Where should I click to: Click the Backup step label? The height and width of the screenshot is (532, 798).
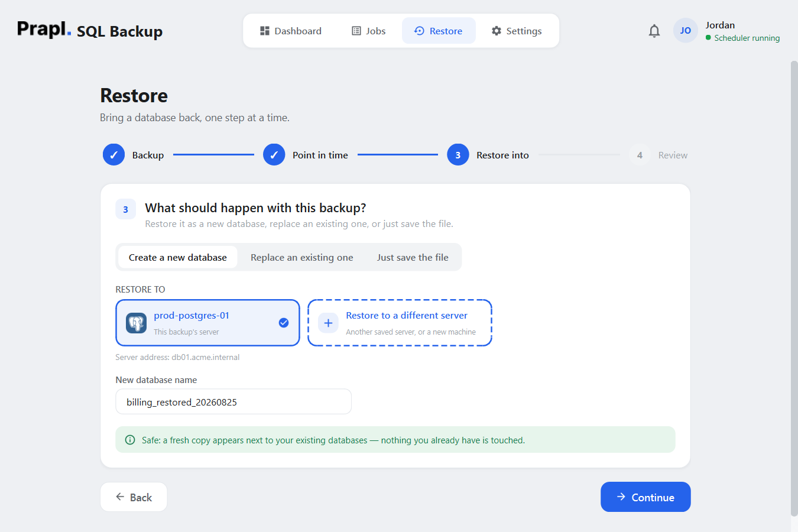click(148, 155)
